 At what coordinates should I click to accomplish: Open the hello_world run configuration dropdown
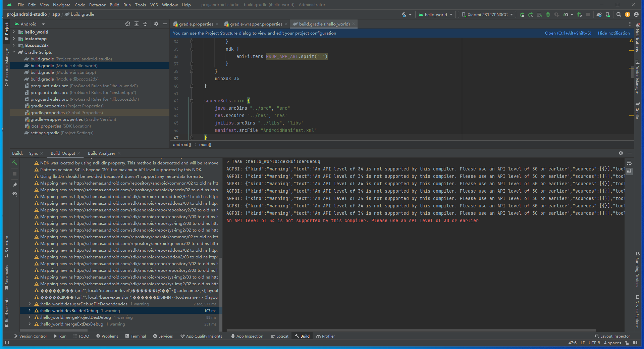point(436,14)
